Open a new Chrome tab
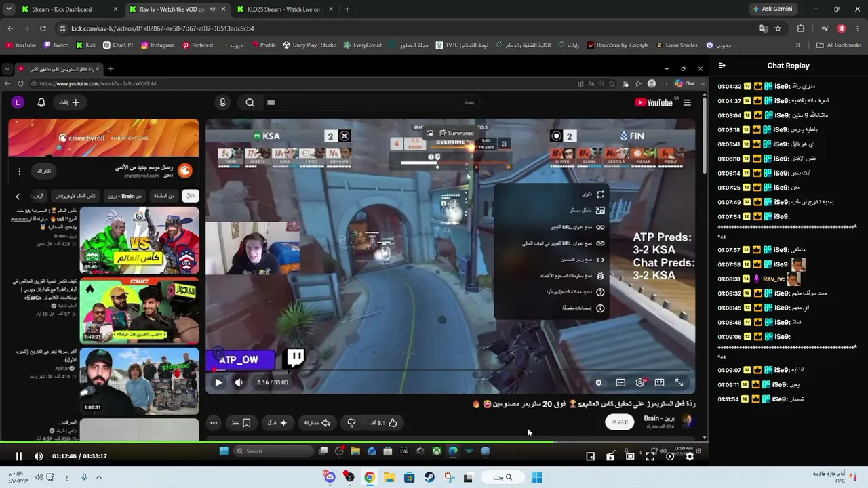 click(347, 9)
